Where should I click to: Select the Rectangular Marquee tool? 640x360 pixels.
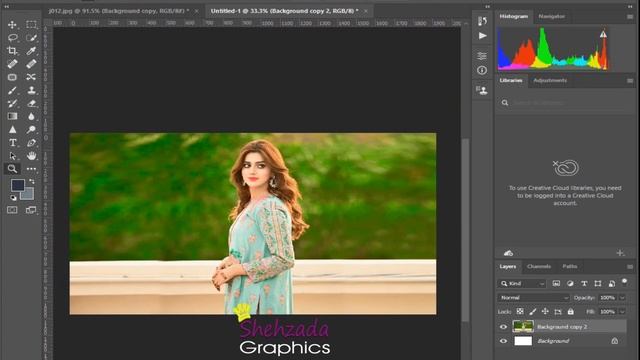point(31,24)
